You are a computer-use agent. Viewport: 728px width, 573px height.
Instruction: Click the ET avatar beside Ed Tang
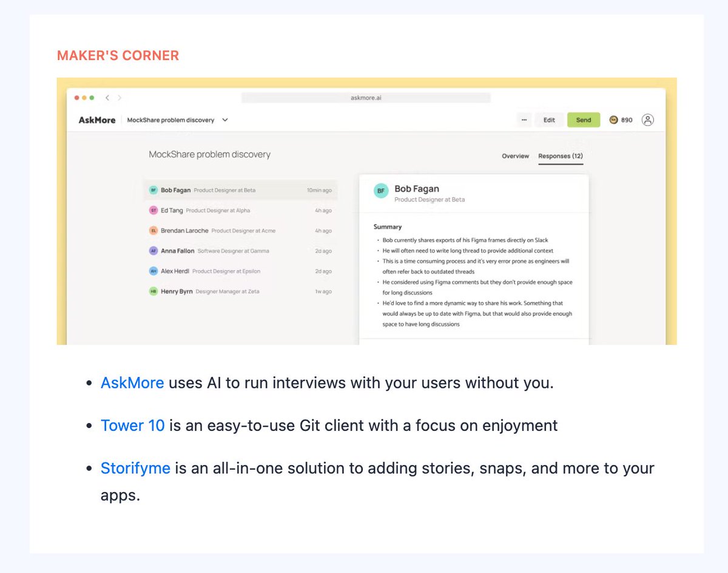(x=153, y=210)
